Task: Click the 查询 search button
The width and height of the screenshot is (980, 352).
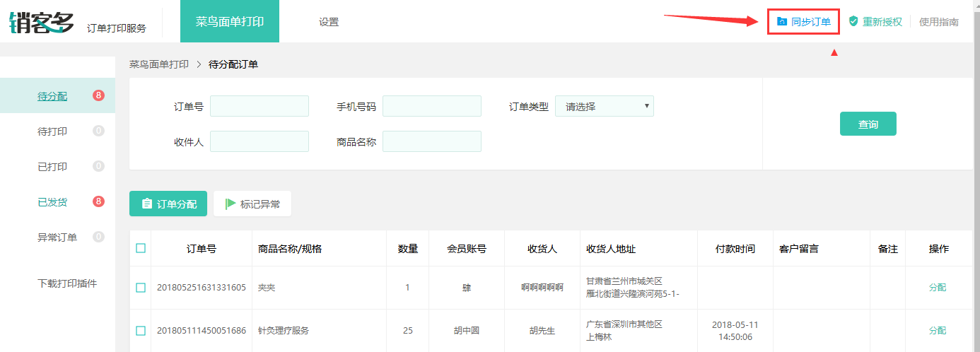Action: click(868, 124)
